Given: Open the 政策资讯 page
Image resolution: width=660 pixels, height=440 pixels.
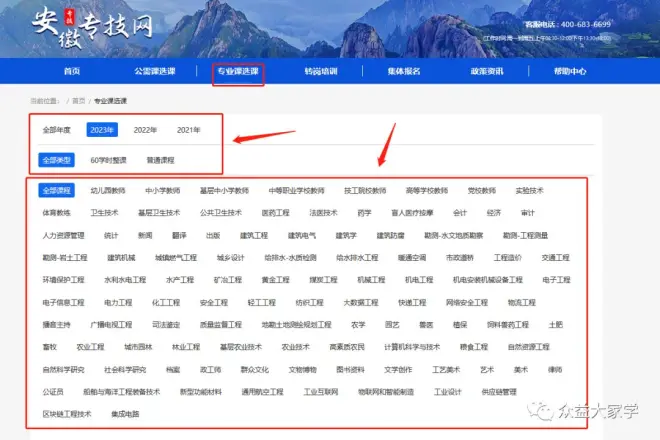Looking at the screenshot, I should 486,71.
